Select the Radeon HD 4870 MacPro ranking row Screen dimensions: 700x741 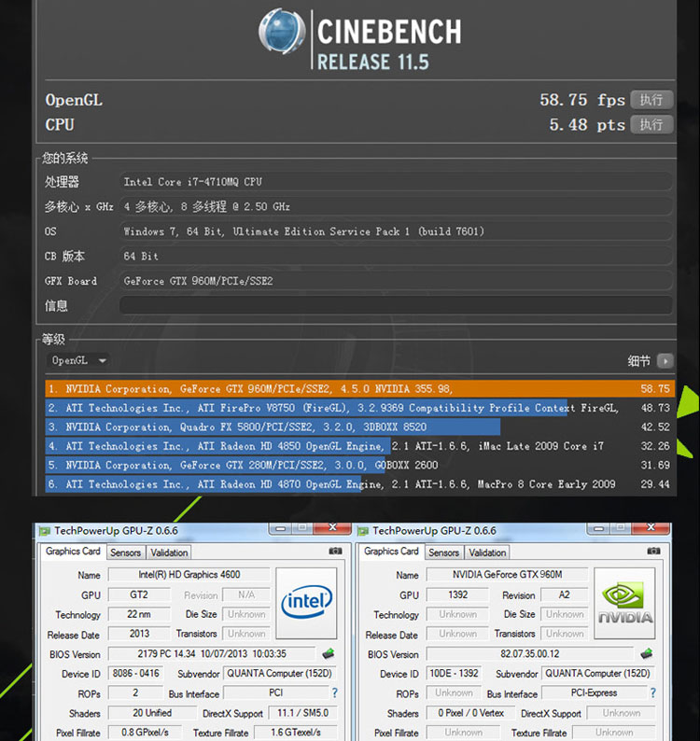359,484
